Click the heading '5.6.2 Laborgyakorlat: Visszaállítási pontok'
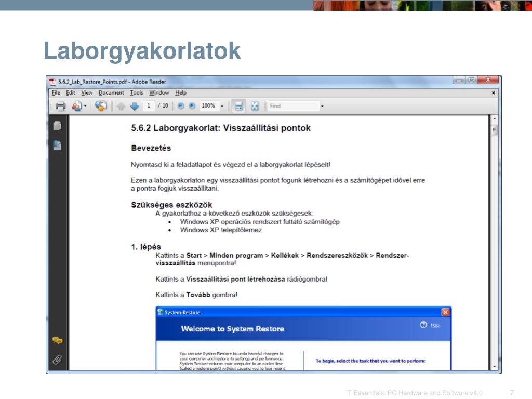This screenshot has width=532, height=399. (x=221, y=128)
